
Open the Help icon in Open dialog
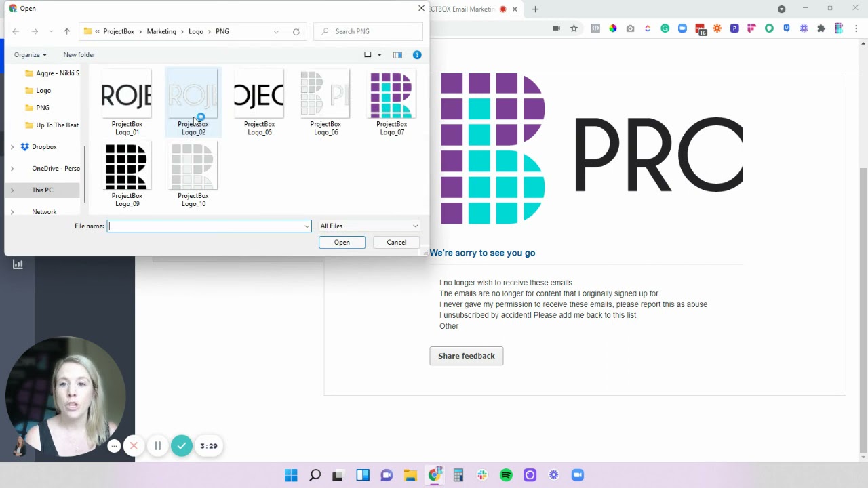tap(417, 55)
